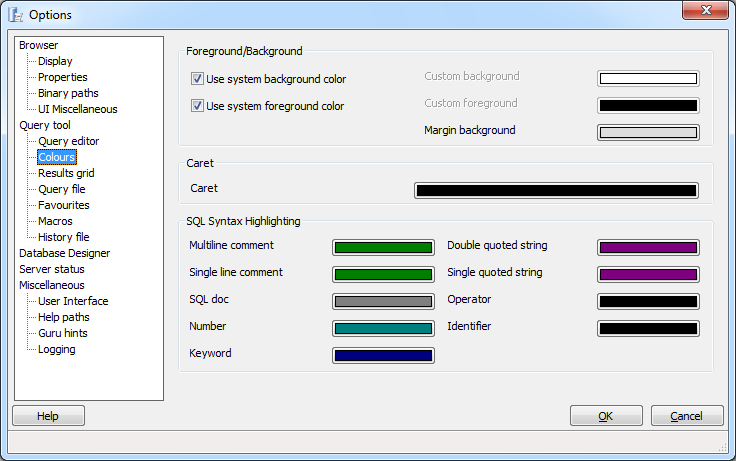Select the Browser tree category
Viewport: 736px width, 461px height.
coord(39,45)
